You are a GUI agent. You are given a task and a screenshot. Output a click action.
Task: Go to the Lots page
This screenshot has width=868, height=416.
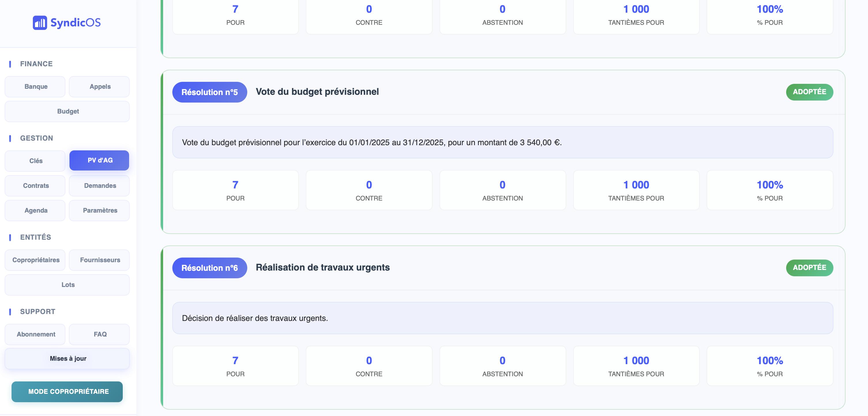click(67, 285)
